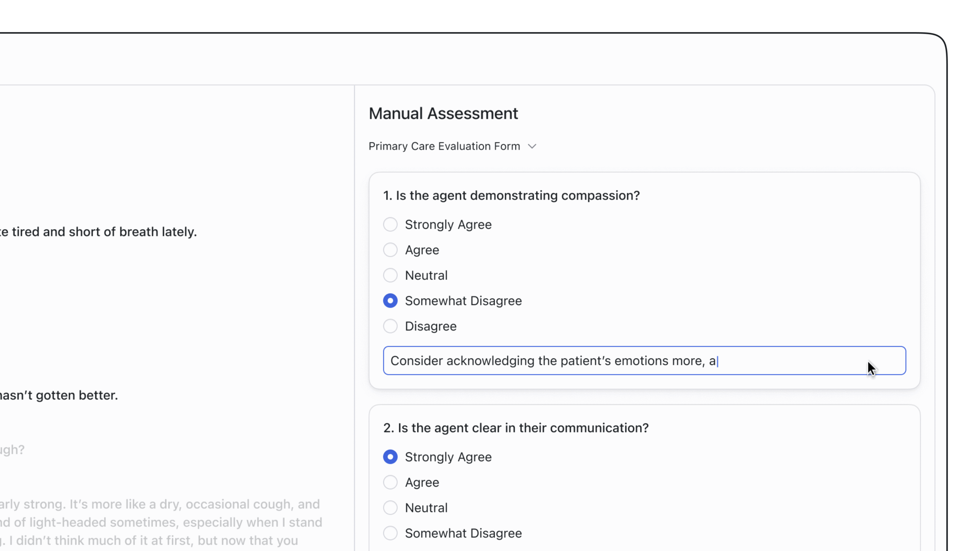The height and width of the screenshot is (551, 980).
Task: Click the Somewhat Disagree label text in question 1
Action: 463,301
